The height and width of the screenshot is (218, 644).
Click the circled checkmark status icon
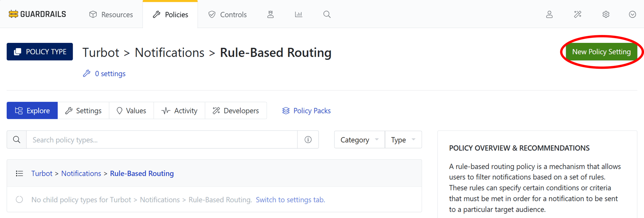tap(632, 14)
